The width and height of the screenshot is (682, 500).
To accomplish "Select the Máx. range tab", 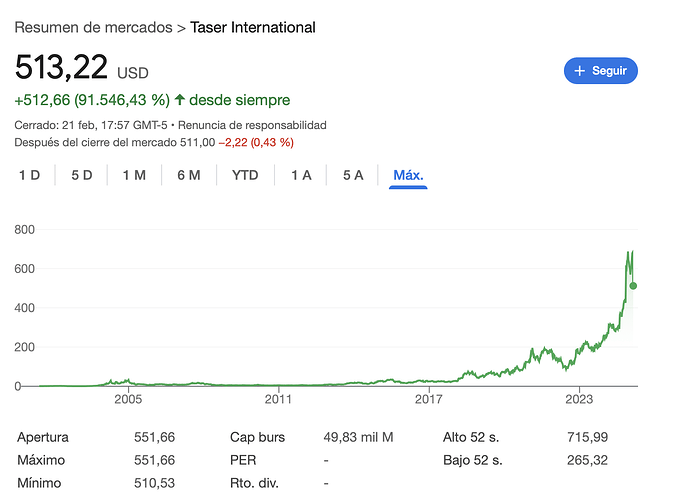I will pos(408,175).
